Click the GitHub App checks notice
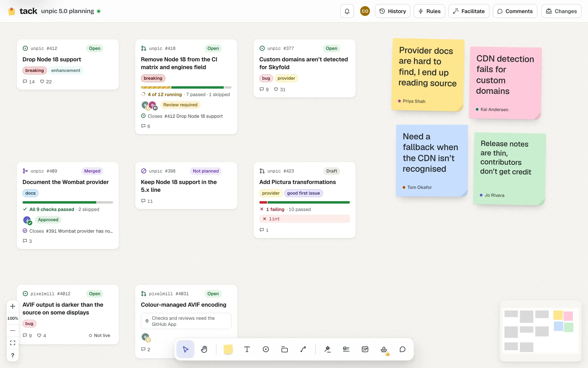Image resolution: width=588 pixels, height=368 pixels. pos(186,321)
